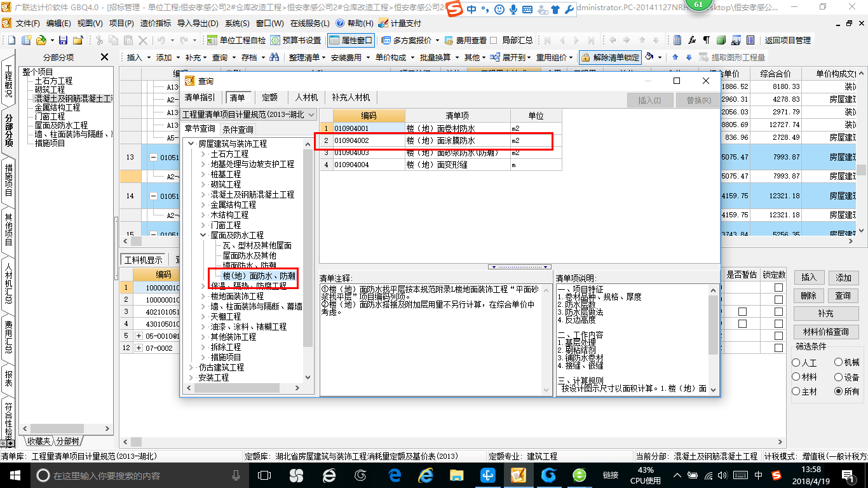Click the paragraph mark icon

707,40
